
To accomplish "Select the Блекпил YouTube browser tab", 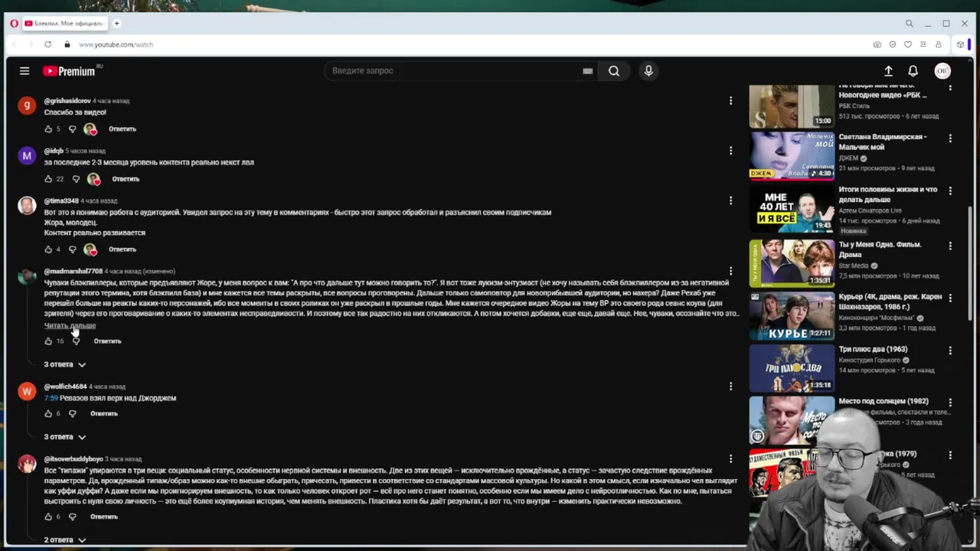I will 65,24.
